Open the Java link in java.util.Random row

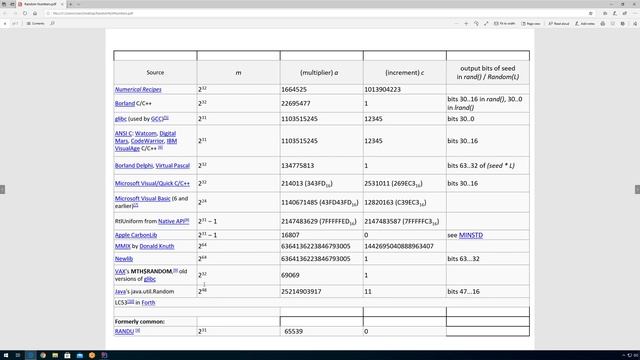point(120,291)
